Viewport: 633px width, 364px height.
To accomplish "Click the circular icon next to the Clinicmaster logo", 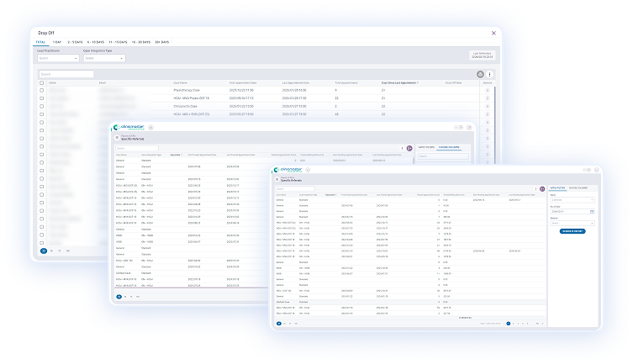I will point(309,171).
